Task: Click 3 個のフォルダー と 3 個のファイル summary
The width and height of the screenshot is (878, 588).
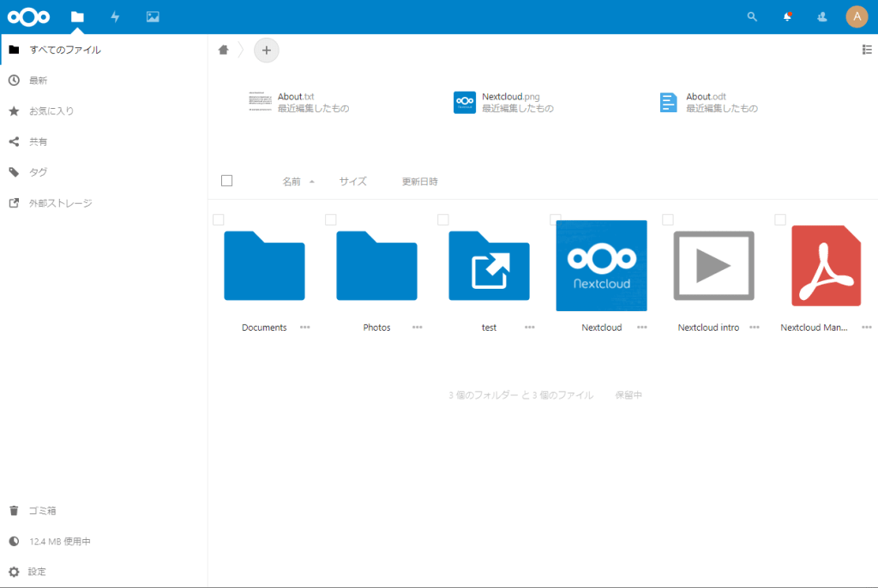Action: coord(520,395)
